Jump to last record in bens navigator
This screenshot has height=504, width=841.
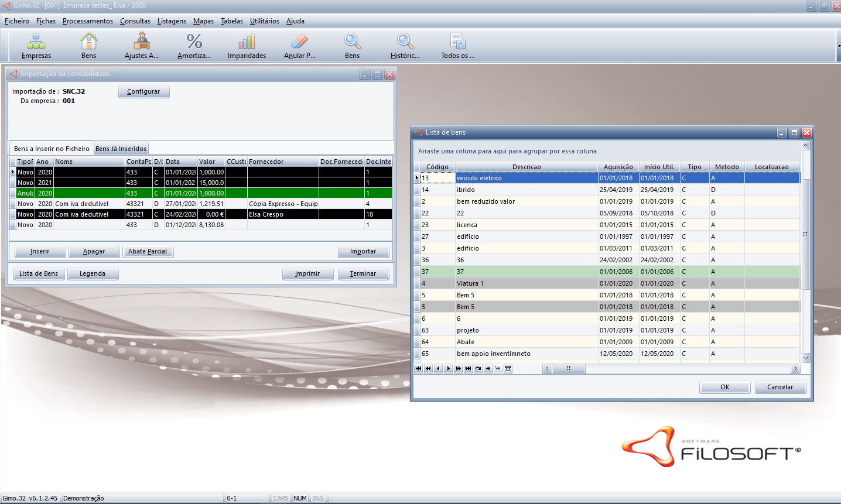point(468,369)
